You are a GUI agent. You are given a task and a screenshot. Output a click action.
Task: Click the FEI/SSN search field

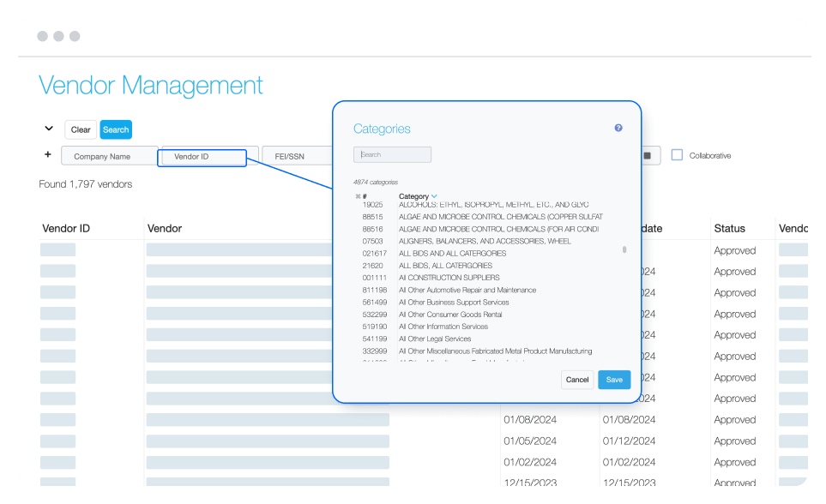pyautogui.click(x=296, y=156)
